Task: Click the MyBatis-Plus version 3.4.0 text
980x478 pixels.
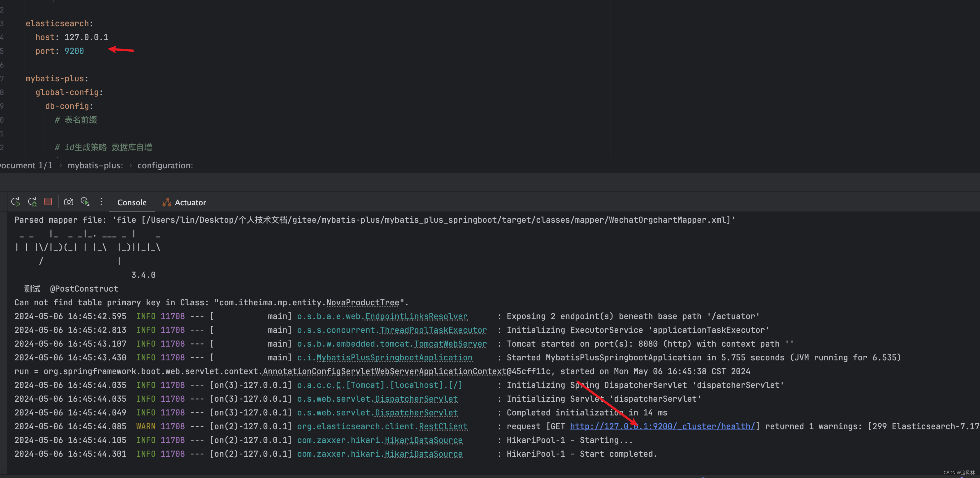Action: click(x=143, y=275)
